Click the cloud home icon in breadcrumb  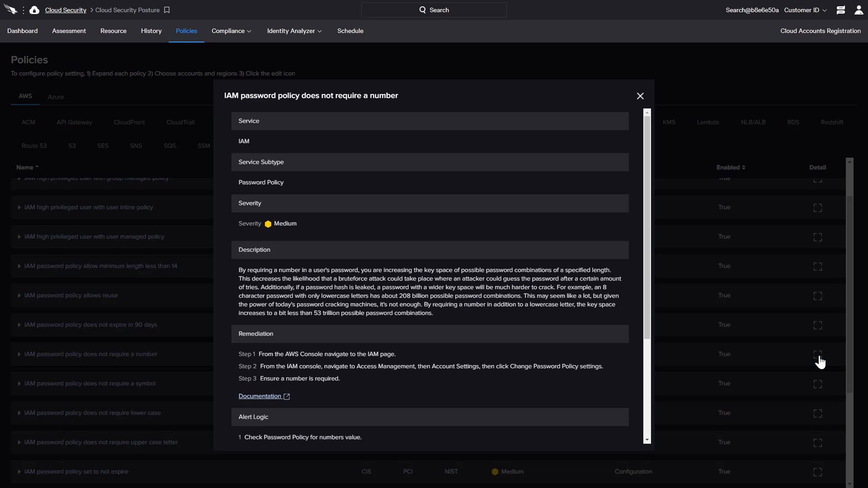[x=34, y=10]
